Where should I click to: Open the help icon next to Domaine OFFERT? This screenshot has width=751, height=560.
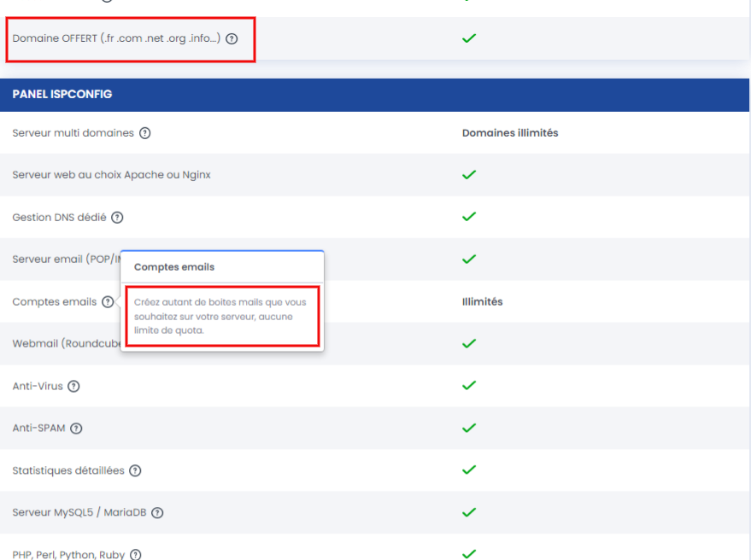tap(231, 38)
